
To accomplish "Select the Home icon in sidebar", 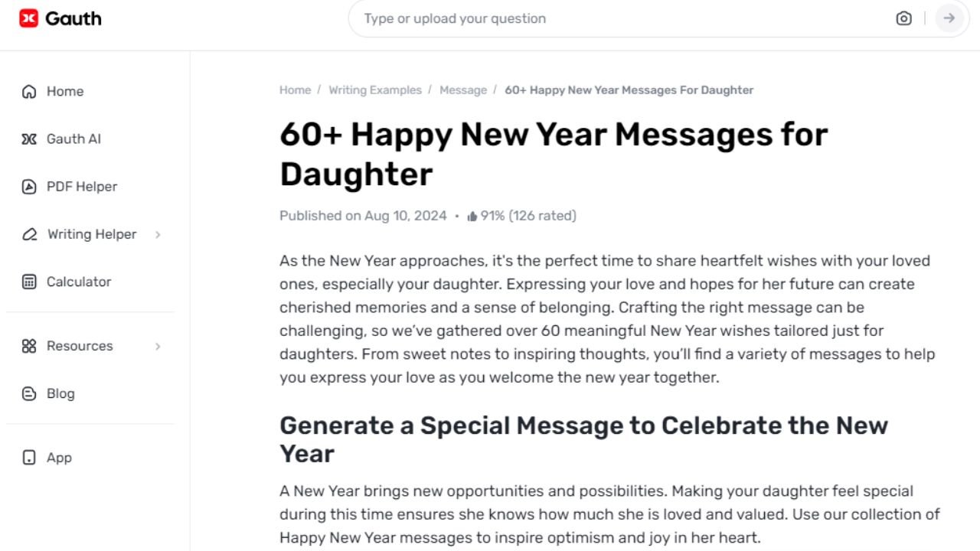I will (28, 91).
